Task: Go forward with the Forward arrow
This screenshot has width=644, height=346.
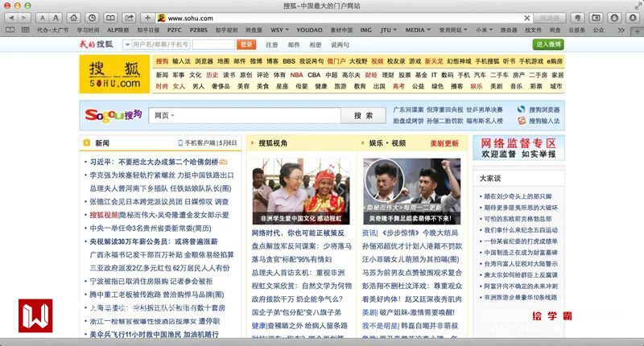Action: pos(24,18)
